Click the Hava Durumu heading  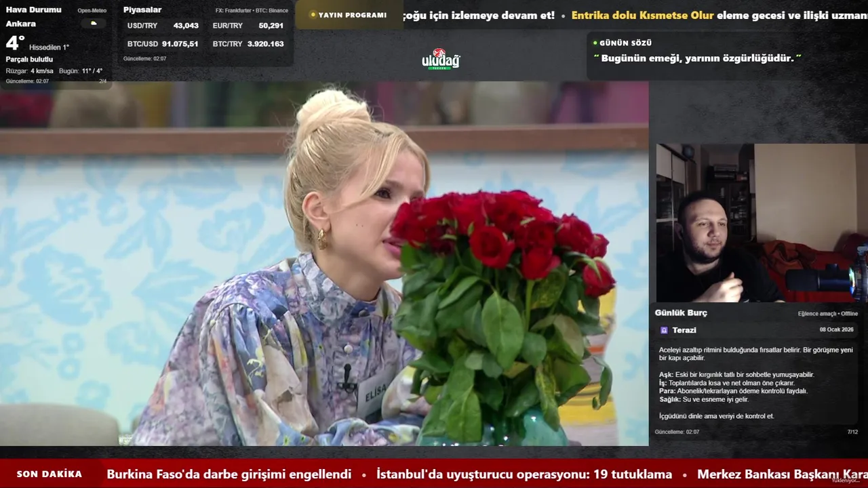pos(33,9)
